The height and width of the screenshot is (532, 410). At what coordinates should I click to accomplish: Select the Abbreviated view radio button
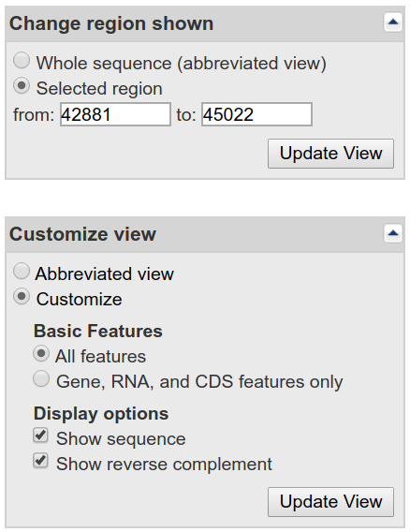coord(22,272)
